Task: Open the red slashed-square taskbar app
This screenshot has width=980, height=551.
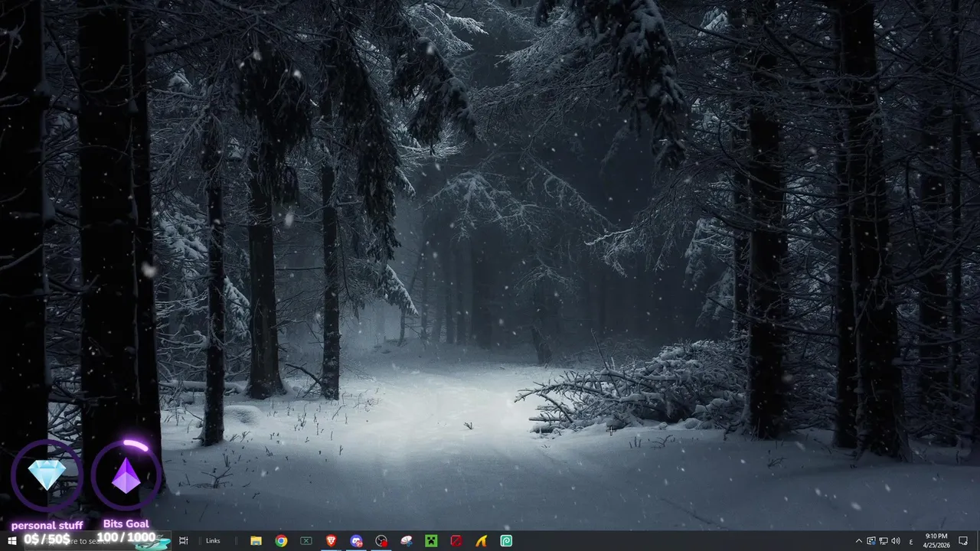Action: click(x=456, y=541)
